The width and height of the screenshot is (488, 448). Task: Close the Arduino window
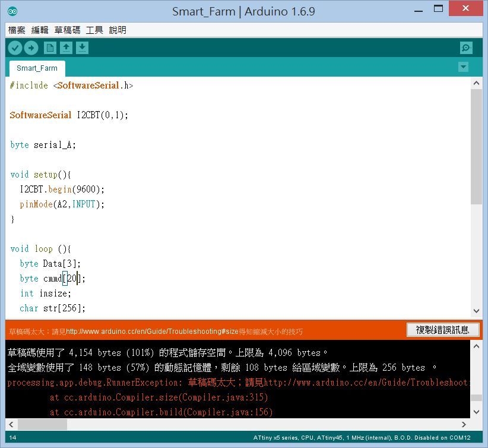pyautogui.click(x=465, y=8)
